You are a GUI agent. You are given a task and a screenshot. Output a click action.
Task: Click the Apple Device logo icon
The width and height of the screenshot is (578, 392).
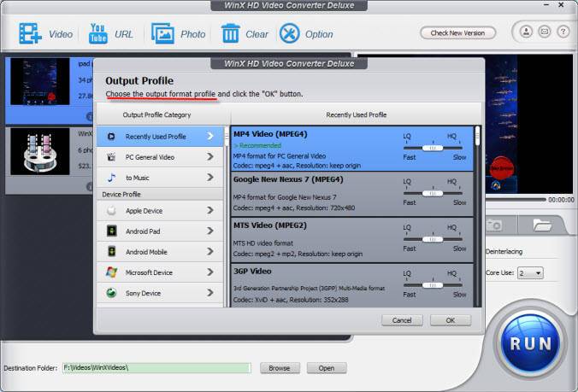pyautogui.click(x=111, y=211)
